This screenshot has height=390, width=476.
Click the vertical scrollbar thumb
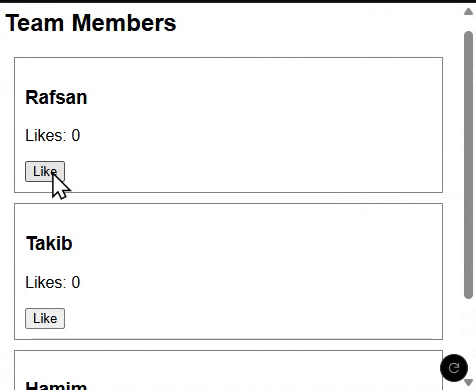click(x=468, y=165)
